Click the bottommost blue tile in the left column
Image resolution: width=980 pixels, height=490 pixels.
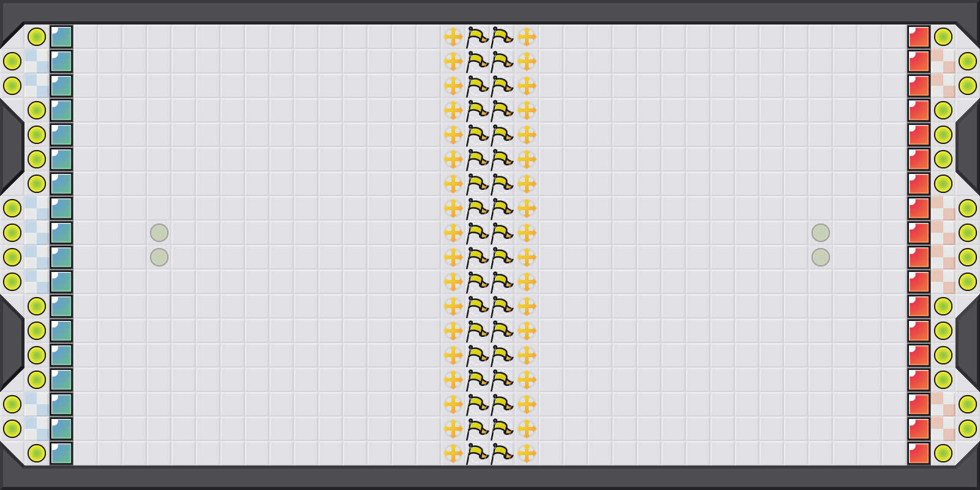tap(61, 453)
